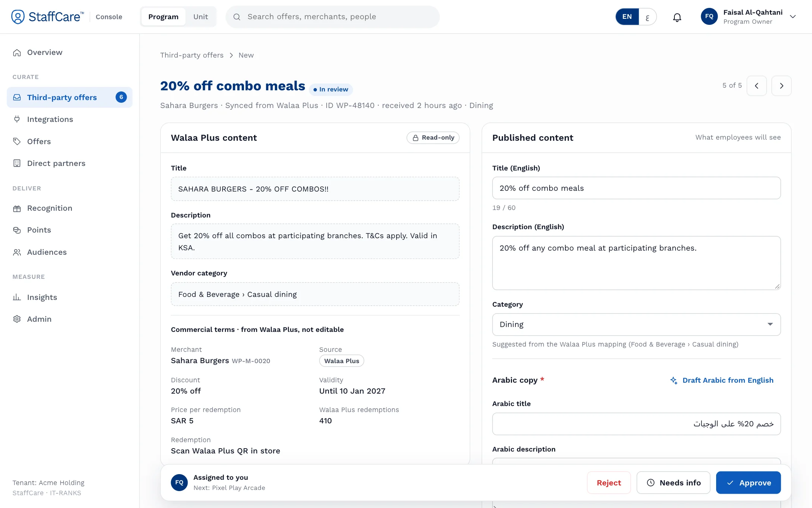Open Audiences in sidebar
Image resolution: width=812 pixels, height=508 pixels.
(70, 252)
